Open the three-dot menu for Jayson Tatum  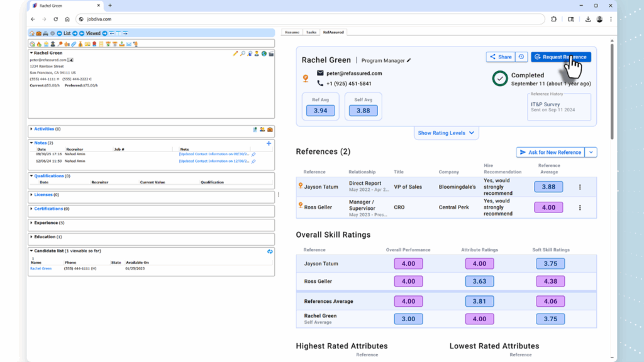[x=580, y=187]
